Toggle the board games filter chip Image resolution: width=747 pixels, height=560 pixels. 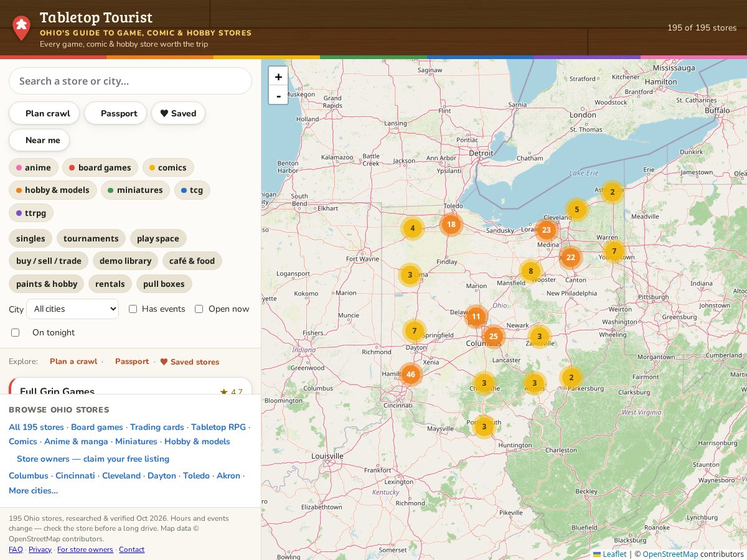tap(100, 167)
